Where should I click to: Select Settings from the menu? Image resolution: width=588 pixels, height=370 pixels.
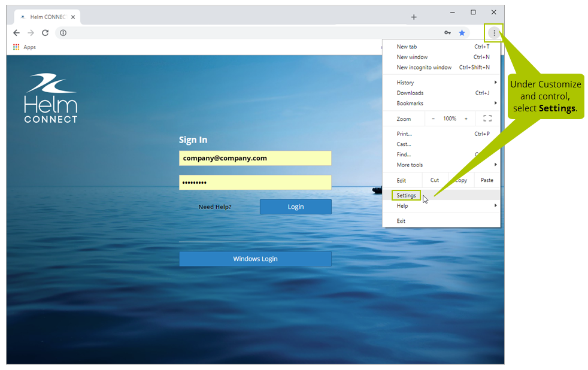[406, 195]
